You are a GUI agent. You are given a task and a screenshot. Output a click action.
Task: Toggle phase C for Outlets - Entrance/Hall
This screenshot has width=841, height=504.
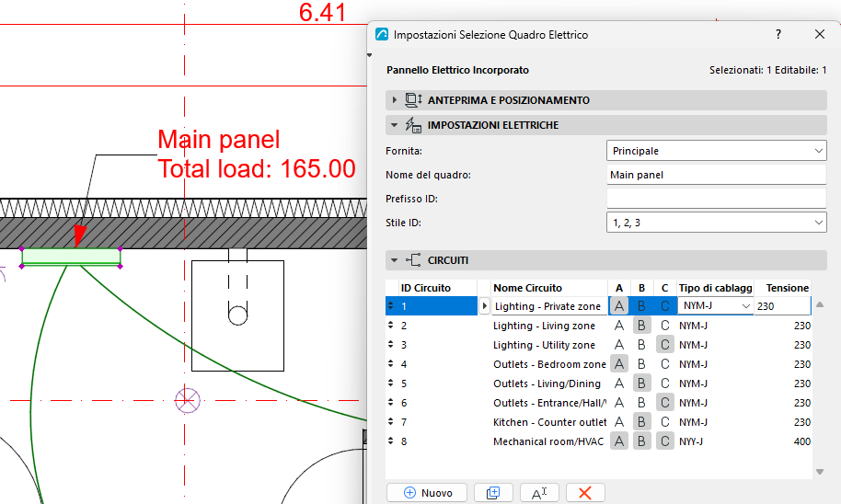(665, 403)
